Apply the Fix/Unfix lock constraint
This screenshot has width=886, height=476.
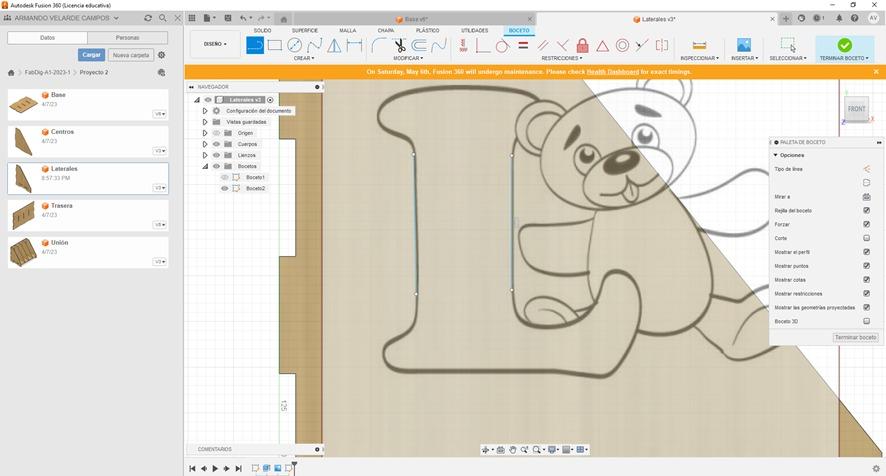point(583,45)
